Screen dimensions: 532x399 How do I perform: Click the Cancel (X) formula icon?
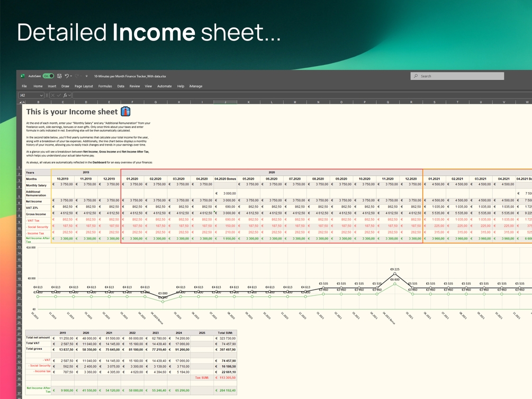[53, 95]
